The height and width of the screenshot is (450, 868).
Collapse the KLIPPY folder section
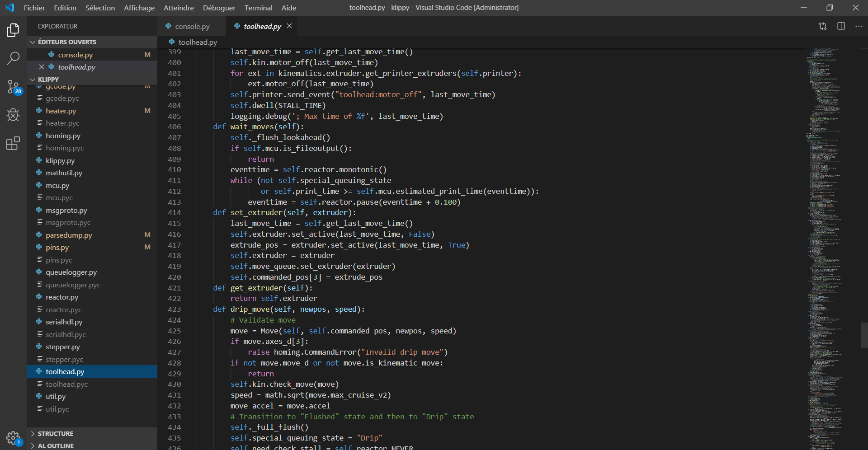92,80
